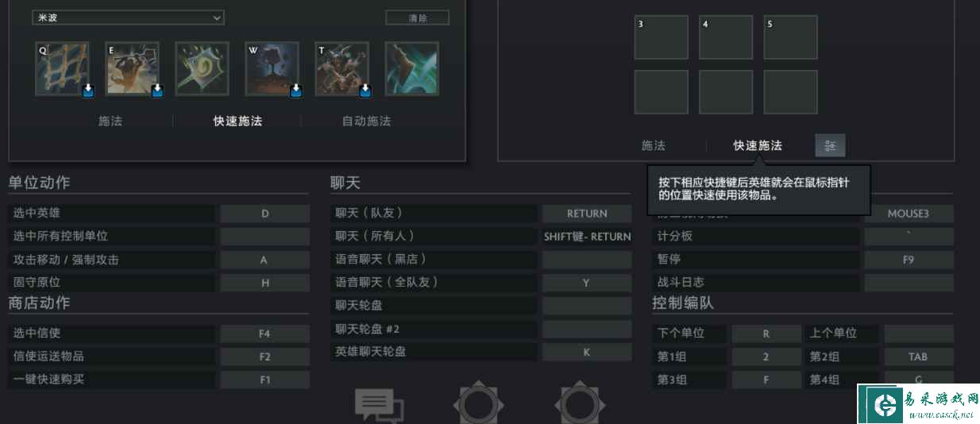
Task: Switch items to 施法 mode
Action: pos(654,145)
